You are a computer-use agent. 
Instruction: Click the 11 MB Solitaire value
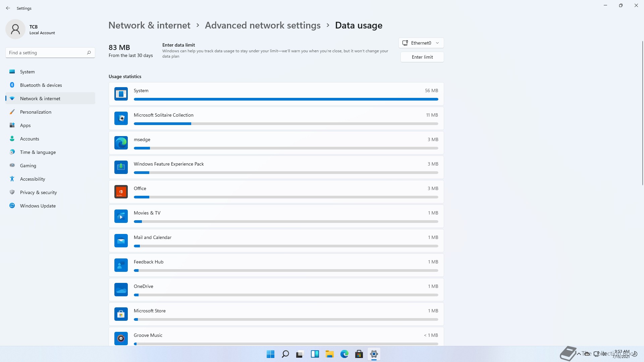point(432,115)
